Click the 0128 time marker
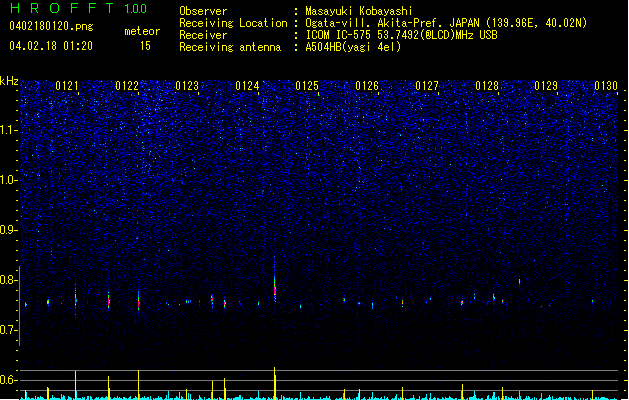Viewport: 629px width, 400px height. pos(487,86)
